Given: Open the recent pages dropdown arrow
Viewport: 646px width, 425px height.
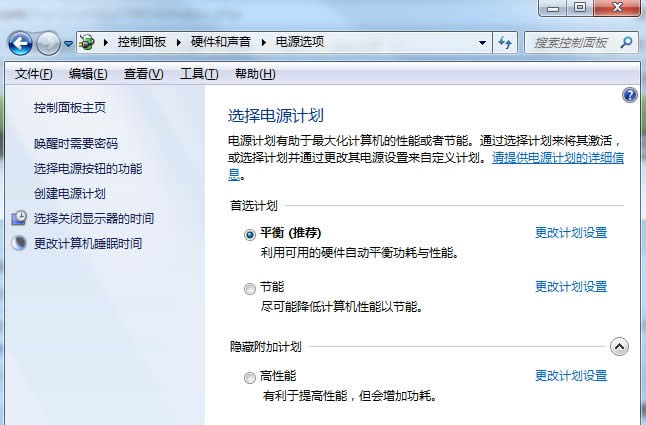Looking at the screenshot, I should click(68, 43).
